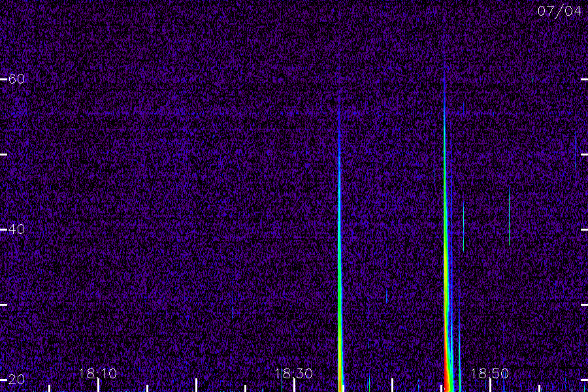Click the 18:50 time label
Viewport: 588px width, 392px height.
(x=490, y=374)
